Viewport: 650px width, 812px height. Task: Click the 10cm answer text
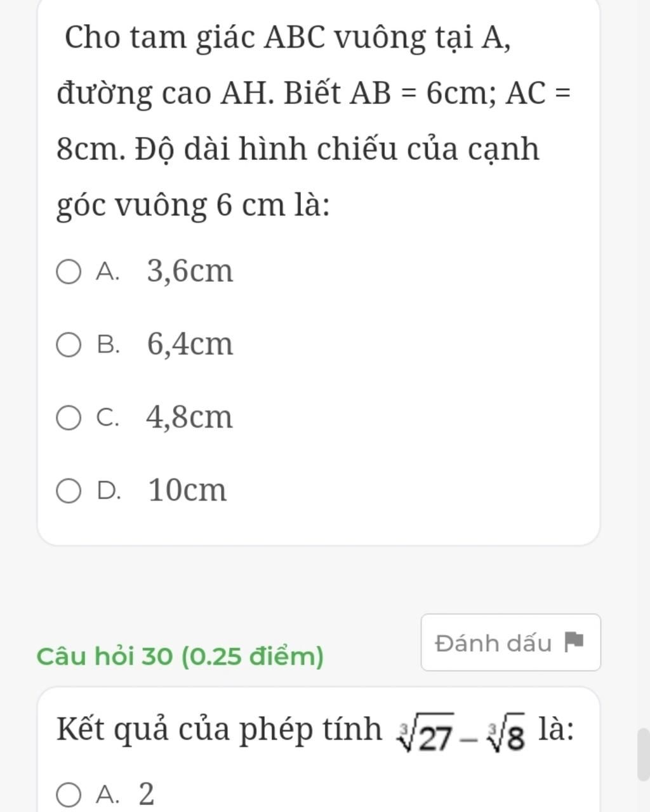[x=187, y=490]
